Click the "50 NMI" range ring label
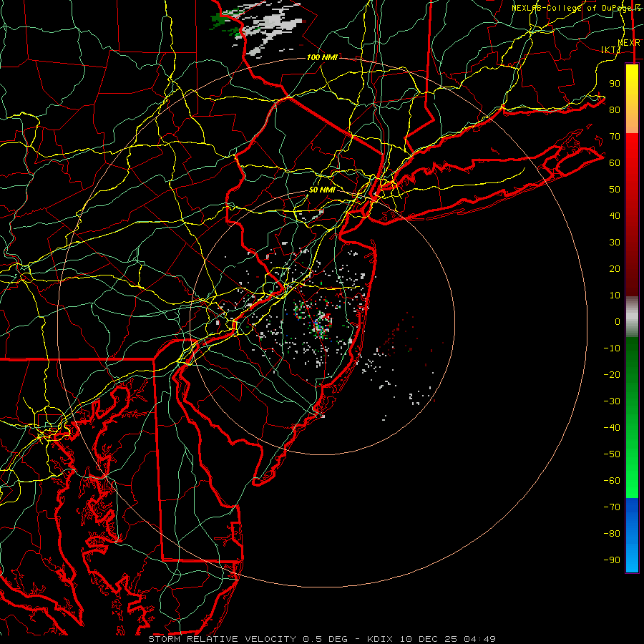Screen dimensions: 644x644 point(322,190)
